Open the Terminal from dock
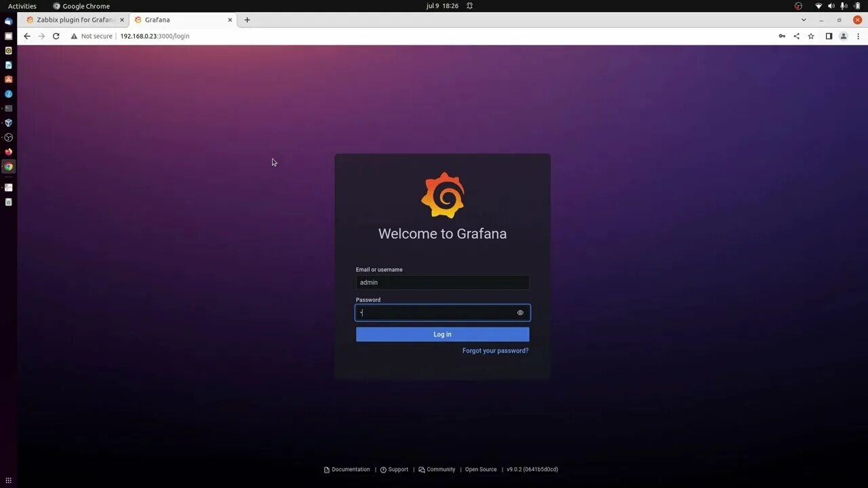Image resolution: width=868 pixels, height=488 pixels. (9, 108)
